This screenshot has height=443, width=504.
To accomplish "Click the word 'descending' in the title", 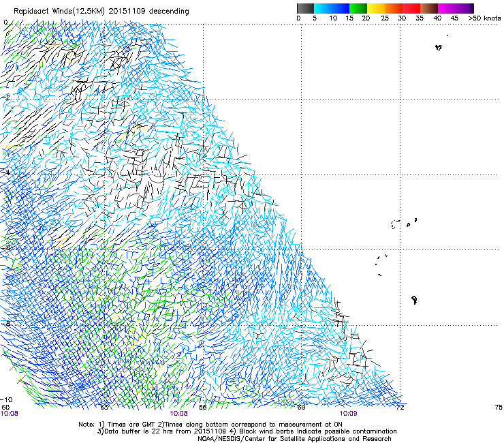I will click(x=169, y=12).
